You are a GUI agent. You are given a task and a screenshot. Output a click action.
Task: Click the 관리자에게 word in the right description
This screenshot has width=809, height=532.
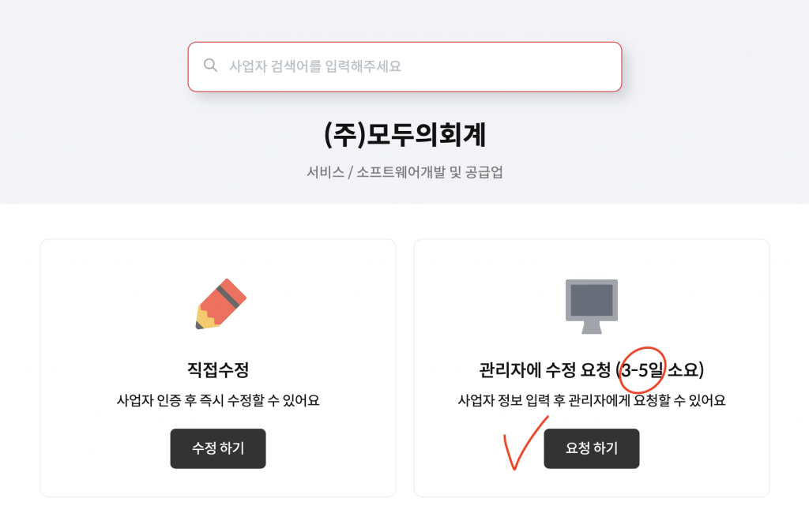(x=599, y=400)
